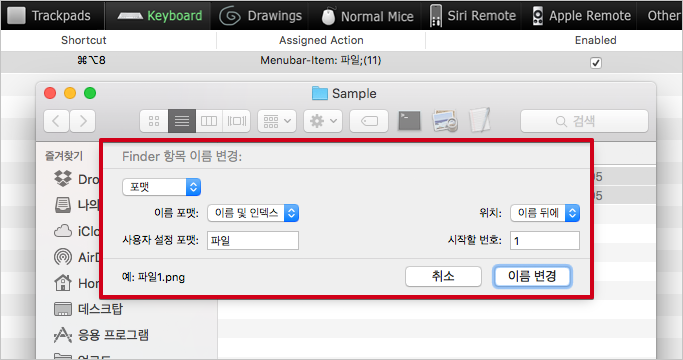This screenshot has width=683, height=360.
Task: Go forward in Finder Sample window
Action: click(x=82, y=121)
